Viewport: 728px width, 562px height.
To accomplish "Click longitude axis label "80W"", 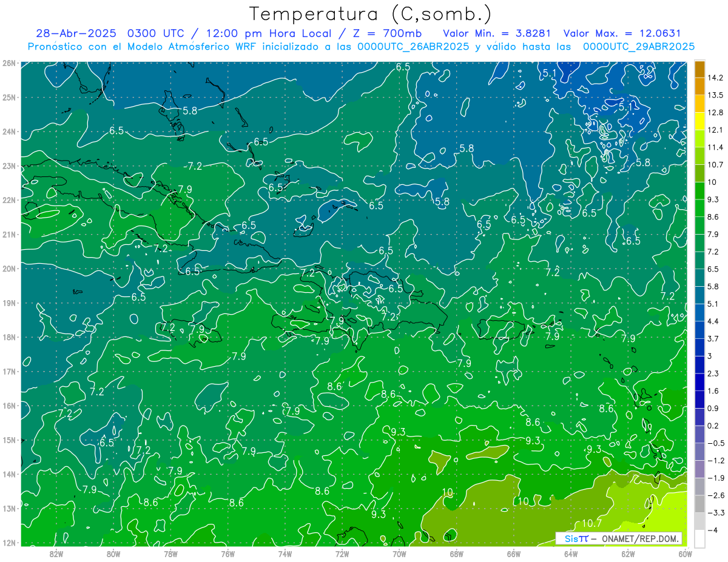I will click(113, 553).
